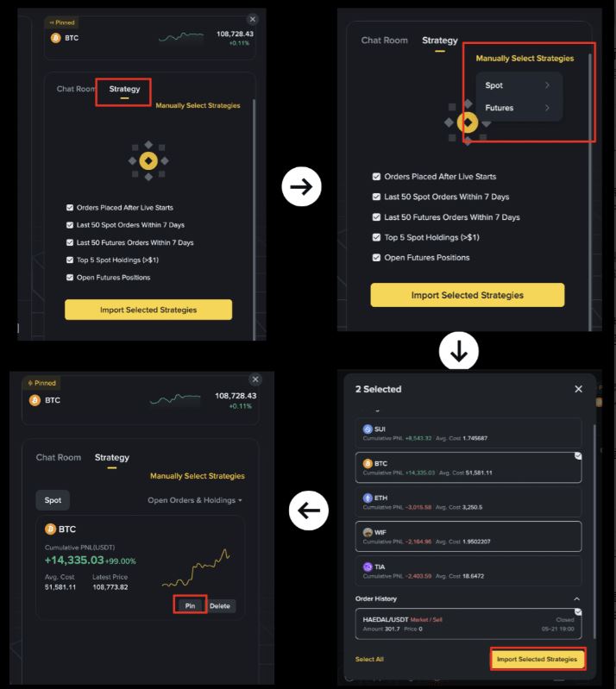Pin the BTC strategy card
Image resolution: width=616 pixels, height=689 pixels.
(190, 605)
